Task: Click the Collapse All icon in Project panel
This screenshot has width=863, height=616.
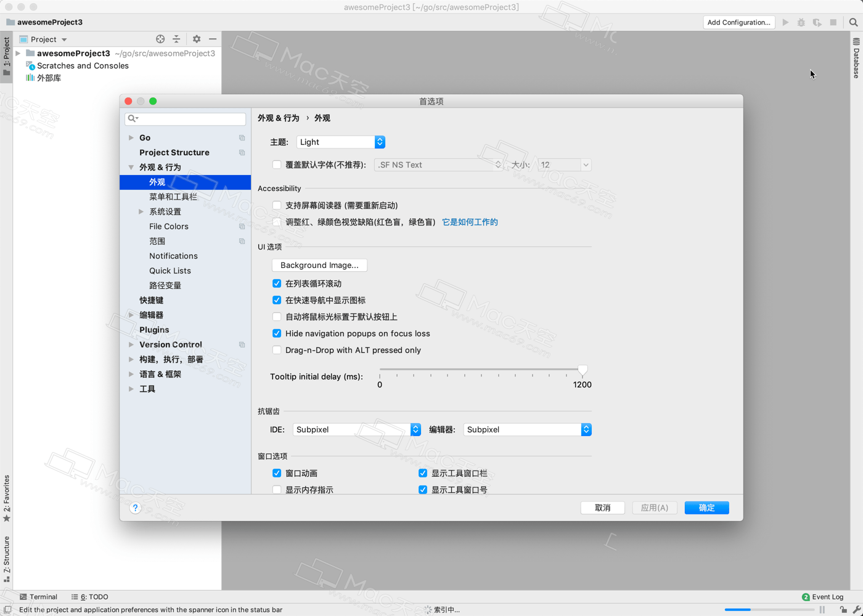Action: (x=176, y=39)
